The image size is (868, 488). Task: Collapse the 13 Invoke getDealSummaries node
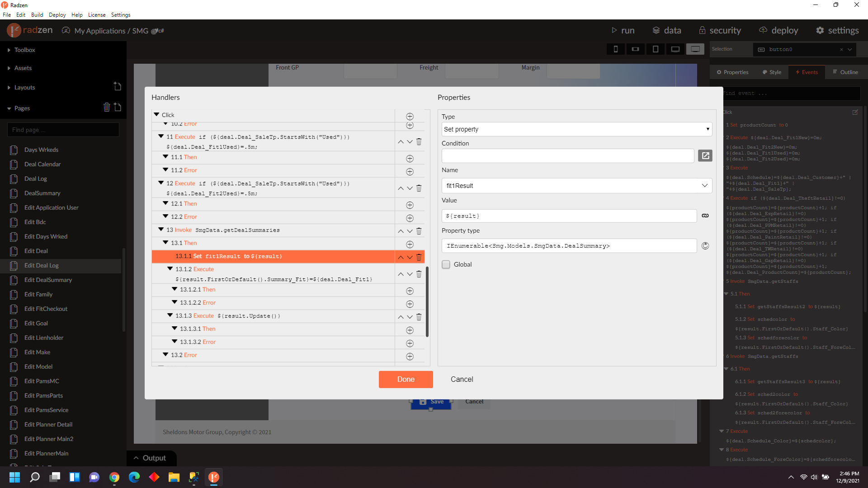(x=161, y=230)
